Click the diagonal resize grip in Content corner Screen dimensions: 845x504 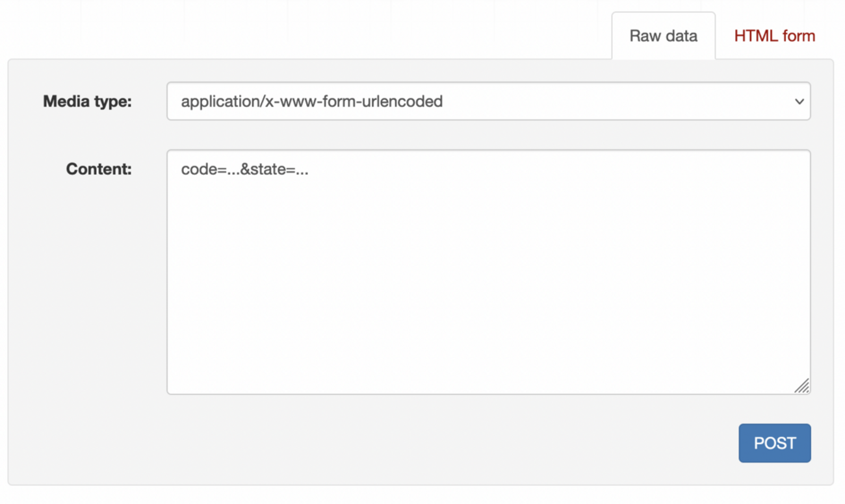[802, 386]
